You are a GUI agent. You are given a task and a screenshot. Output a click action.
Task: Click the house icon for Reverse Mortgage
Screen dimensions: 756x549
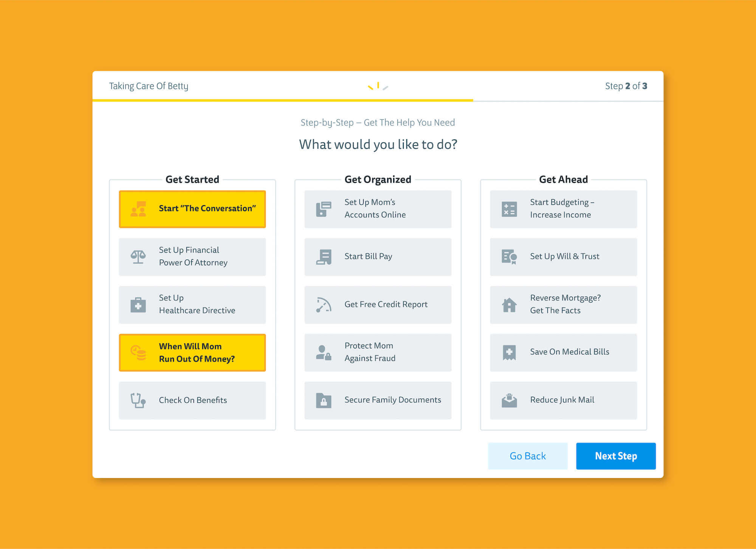pyautogui.click(x=509, y=305)
